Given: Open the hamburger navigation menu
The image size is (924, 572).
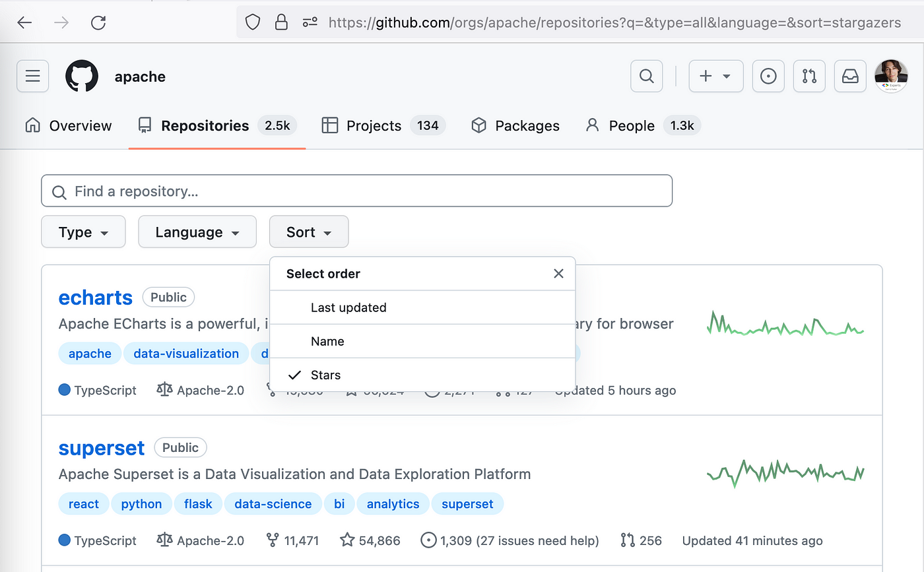Looking at the screenshot, I should tap(32, 77).
